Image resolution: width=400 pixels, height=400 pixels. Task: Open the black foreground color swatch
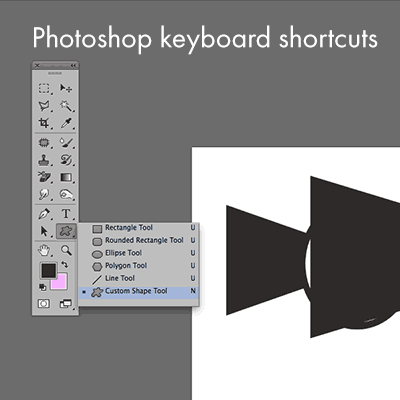click(48, 270)
